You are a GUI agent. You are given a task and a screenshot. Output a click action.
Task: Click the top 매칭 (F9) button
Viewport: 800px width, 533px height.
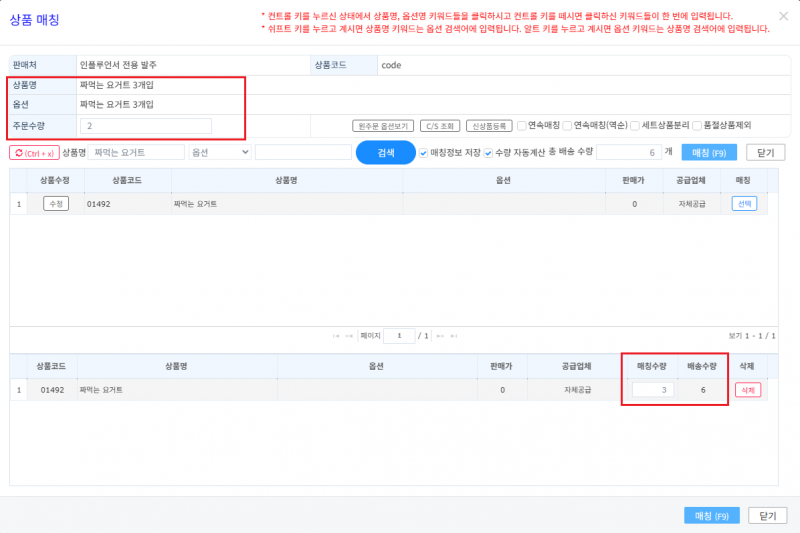[x=709, y=153]
